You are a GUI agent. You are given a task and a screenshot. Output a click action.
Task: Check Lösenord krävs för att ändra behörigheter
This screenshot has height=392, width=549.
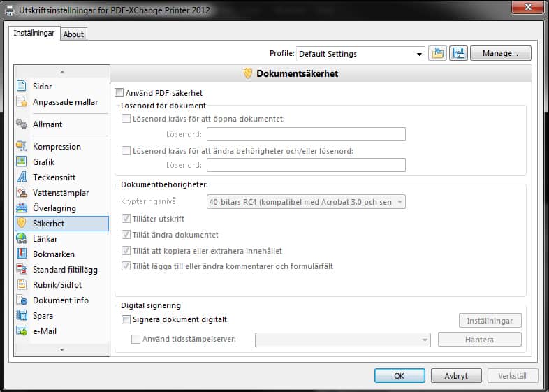[x=126, y=151]
